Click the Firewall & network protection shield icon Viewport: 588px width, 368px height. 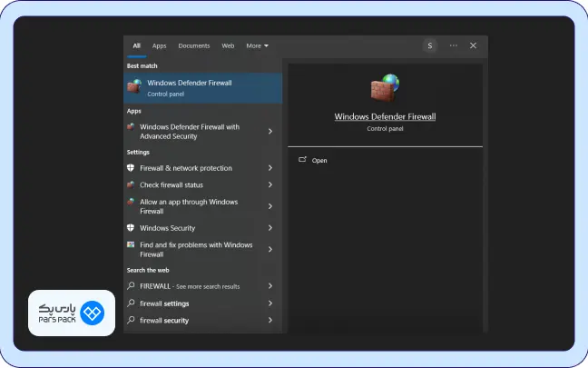pos(132,168)
